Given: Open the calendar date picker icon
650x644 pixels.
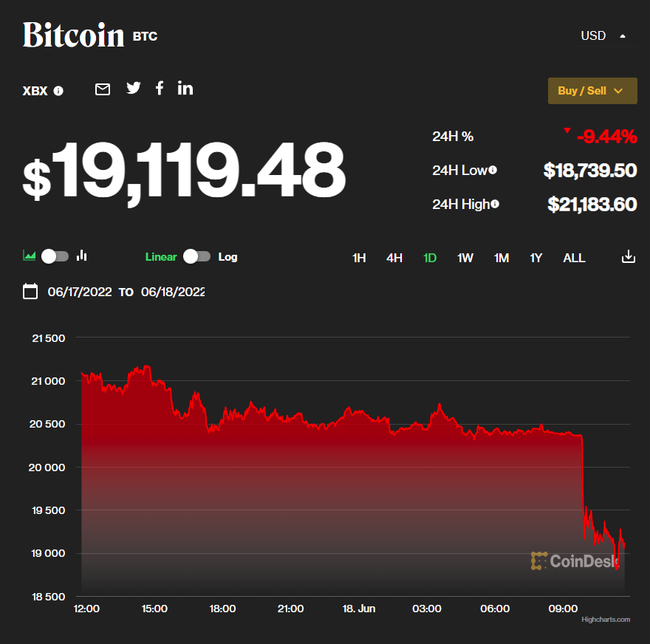Looking at the screenshot, I should point(30,291).
